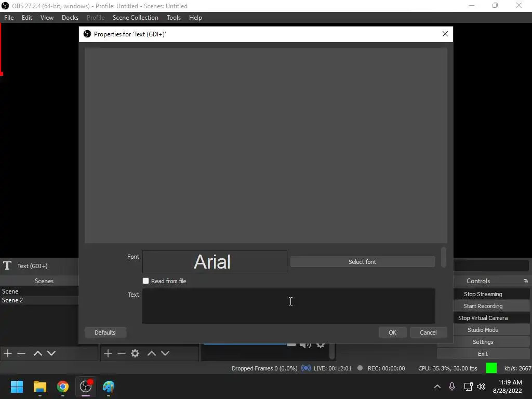This screenshot has height=399, width=532.
Task: Show hidden tray icons with the chevron
Action: pyautogui.click(x=437, y=387)
